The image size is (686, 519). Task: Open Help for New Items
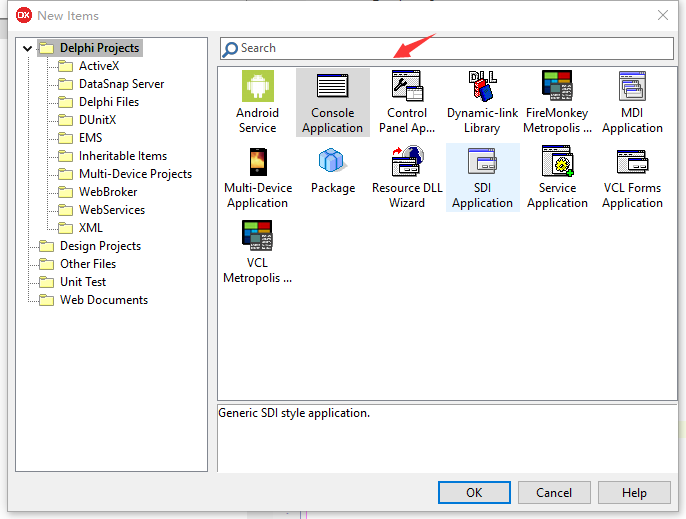pos(634,493)
